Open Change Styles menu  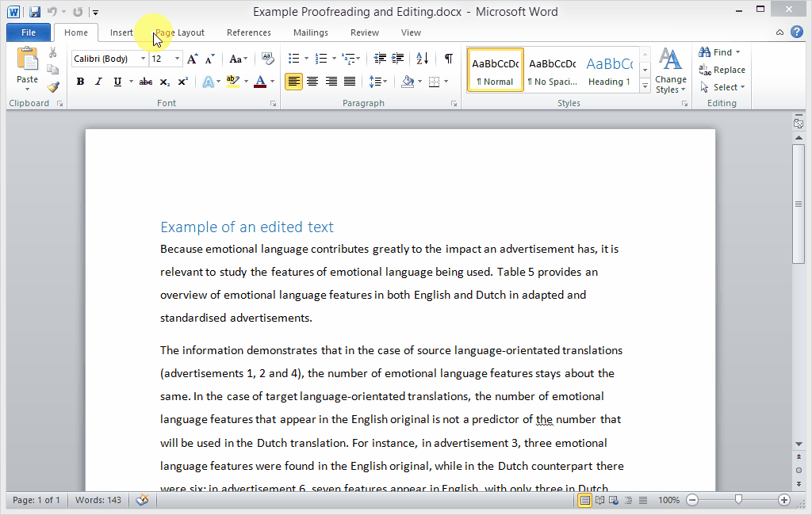[671, 71]
